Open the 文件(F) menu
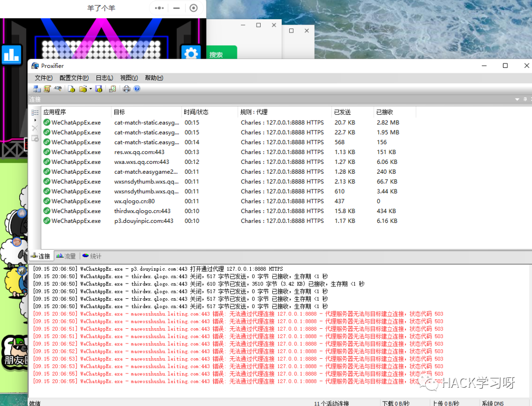The height and width of the screenshot is (406, 532). pos(44,78)
